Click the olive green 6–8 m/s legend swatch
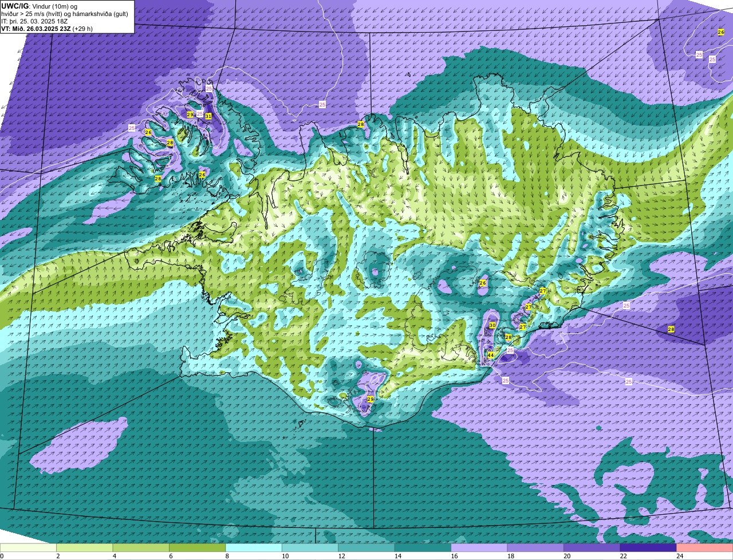 [x=198, y=547]
